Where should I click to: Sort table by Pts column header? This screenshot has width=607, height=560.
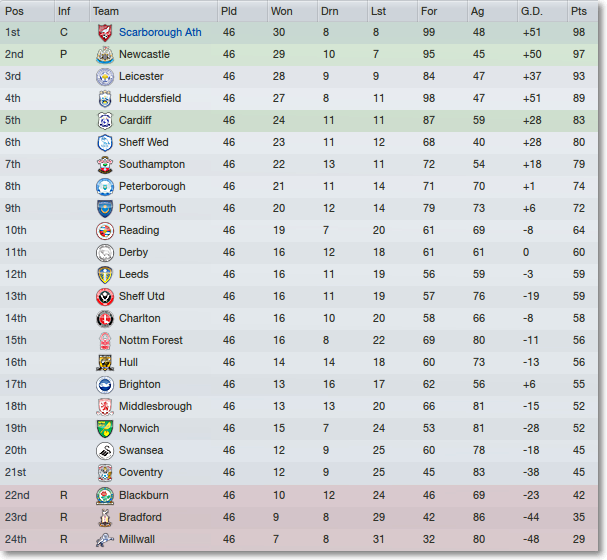click(579, 11)
